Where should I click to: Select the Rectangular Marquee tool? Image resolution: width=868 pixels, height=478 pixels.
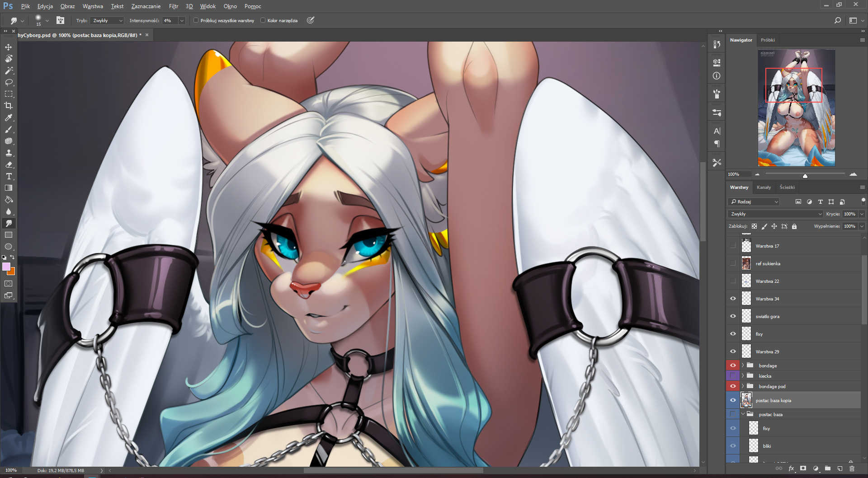tap(9, 94)
